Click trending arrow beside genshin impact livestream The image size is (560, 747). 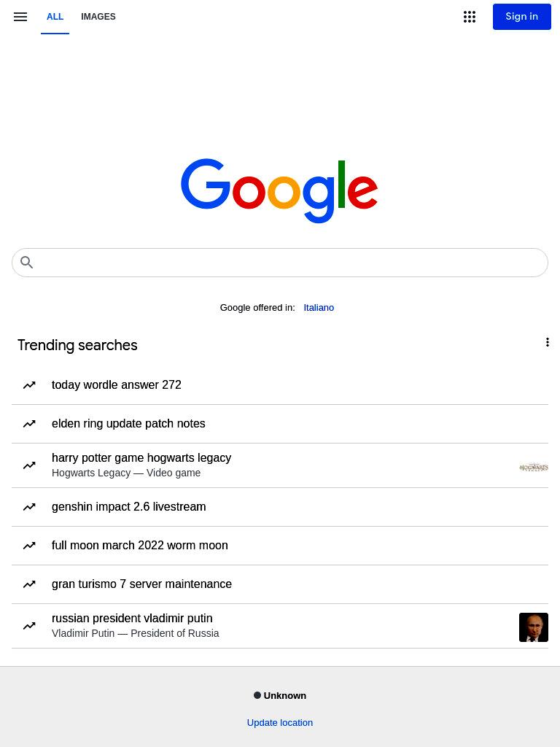[29, 507]
